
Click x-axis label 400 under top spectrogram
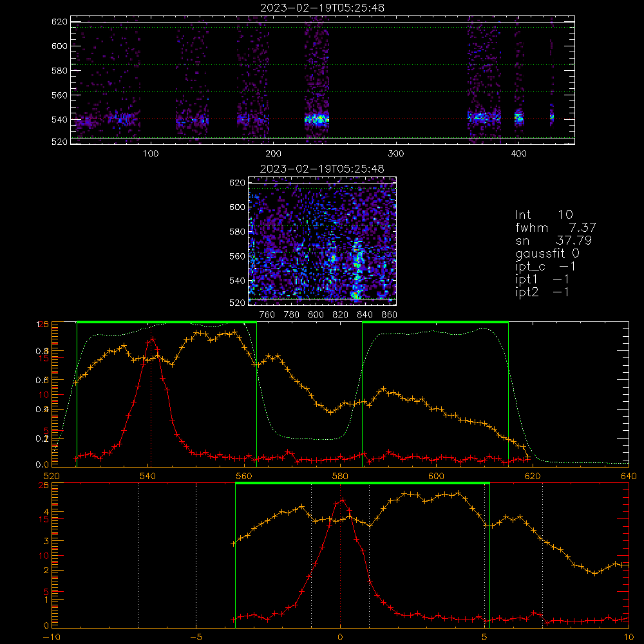pos(518,154)
